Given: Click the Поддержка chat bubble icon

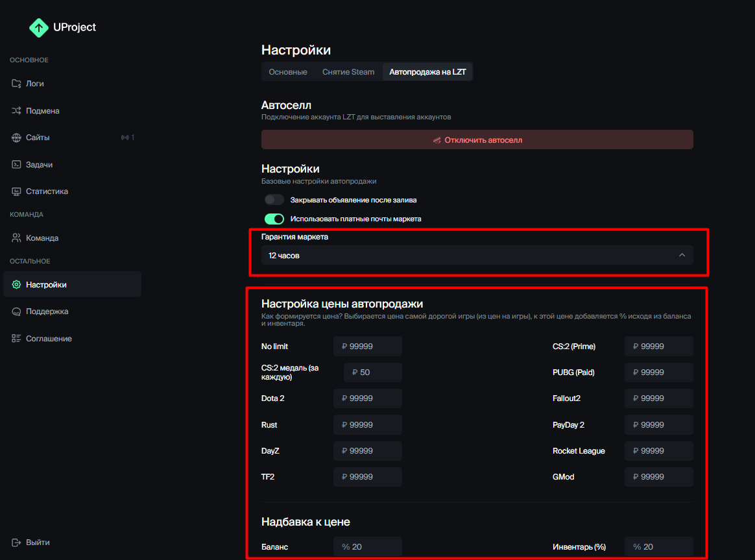Looking at the screenshot, I should coord(16,311).
